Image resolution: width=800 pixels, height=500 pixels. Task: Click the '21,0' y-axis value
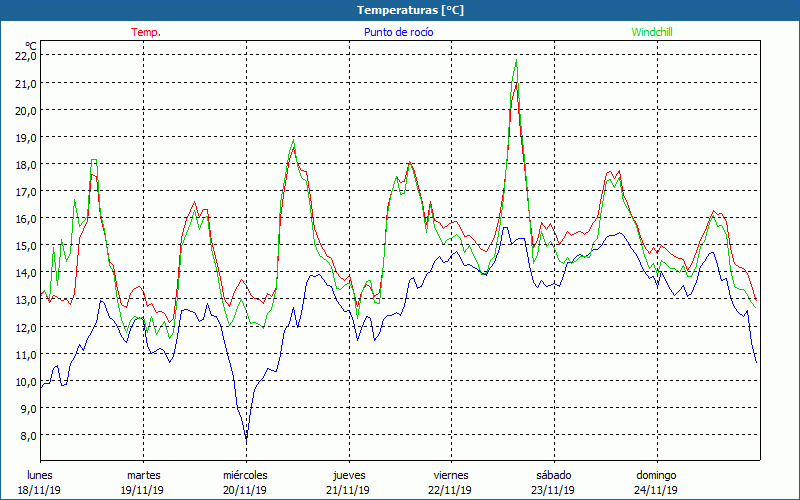click(26, 83)
